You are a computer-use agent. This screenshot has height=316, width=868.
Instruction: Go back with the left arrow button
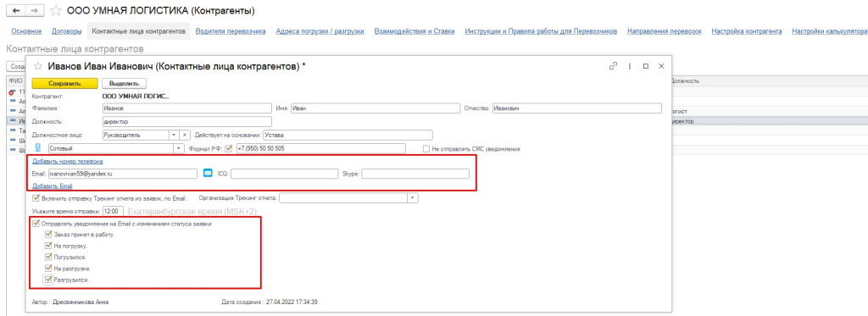(x=17, y=10)
